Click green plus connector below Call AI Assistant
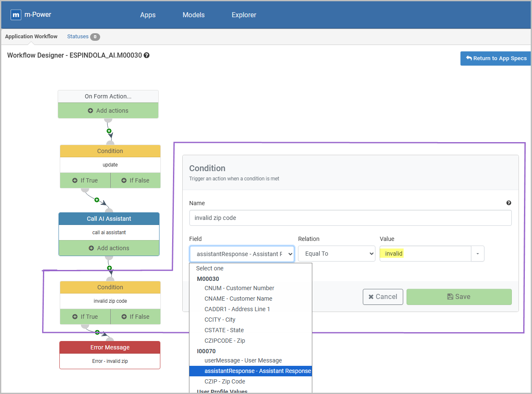This screenshot has width=532, height=394. 109,268
